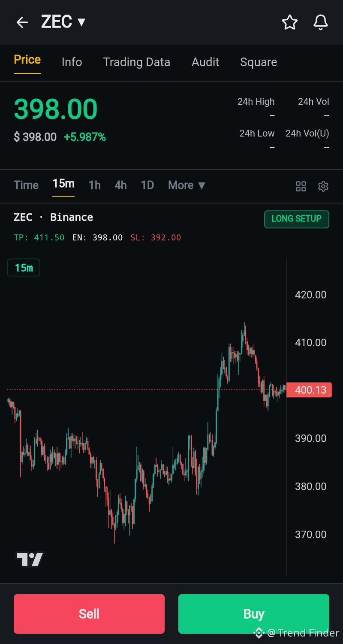Select the 15m timeframe
343x644 pixels.
pos(63,184)
